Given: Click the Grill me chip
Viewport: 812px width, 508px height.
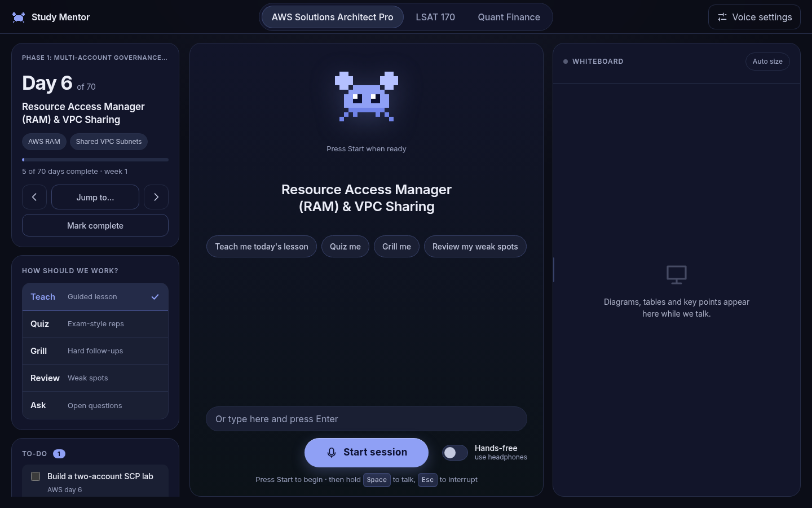Looking at the screenshot, I should pos(396,247).
